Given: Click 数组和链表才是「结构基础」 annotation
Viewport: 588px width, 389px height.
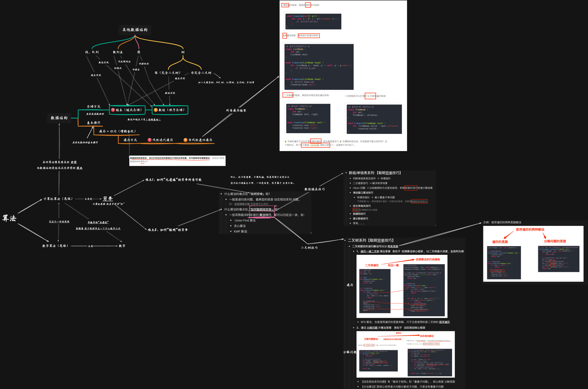Looking at the screenshot, I should [144, 120].
